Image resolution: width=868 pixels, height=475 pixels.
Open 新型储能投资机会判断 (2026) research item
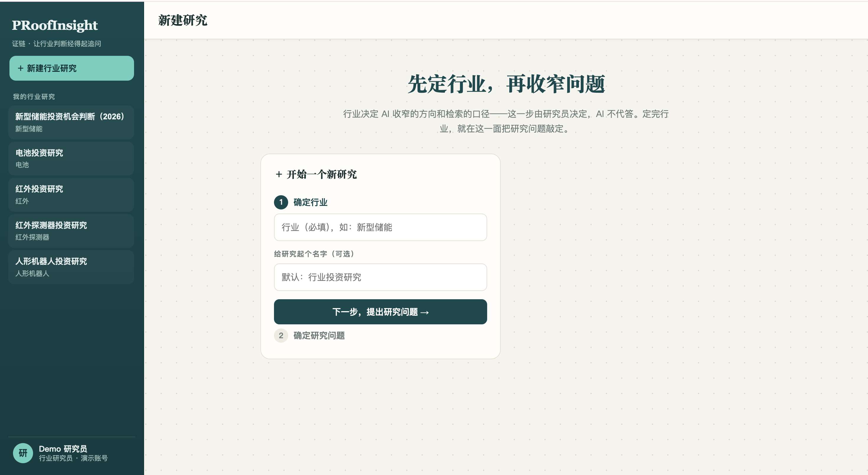coord(71,122)
